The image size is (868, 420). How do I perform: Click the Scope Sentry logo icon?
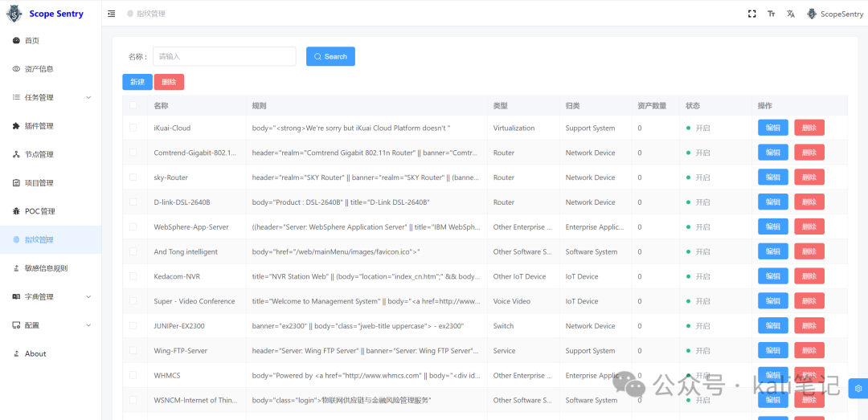click(x=14, y=14)
